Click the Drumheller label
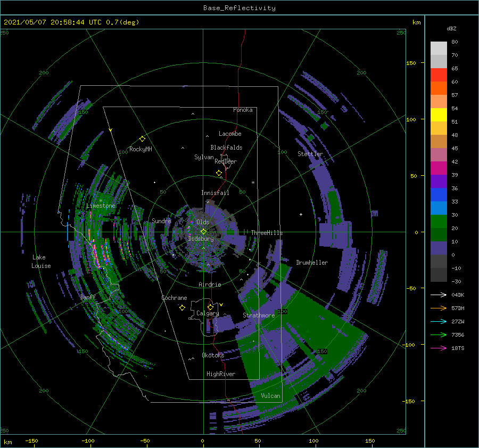The height and width of the screenshot is (448, 479). [312, 263]
